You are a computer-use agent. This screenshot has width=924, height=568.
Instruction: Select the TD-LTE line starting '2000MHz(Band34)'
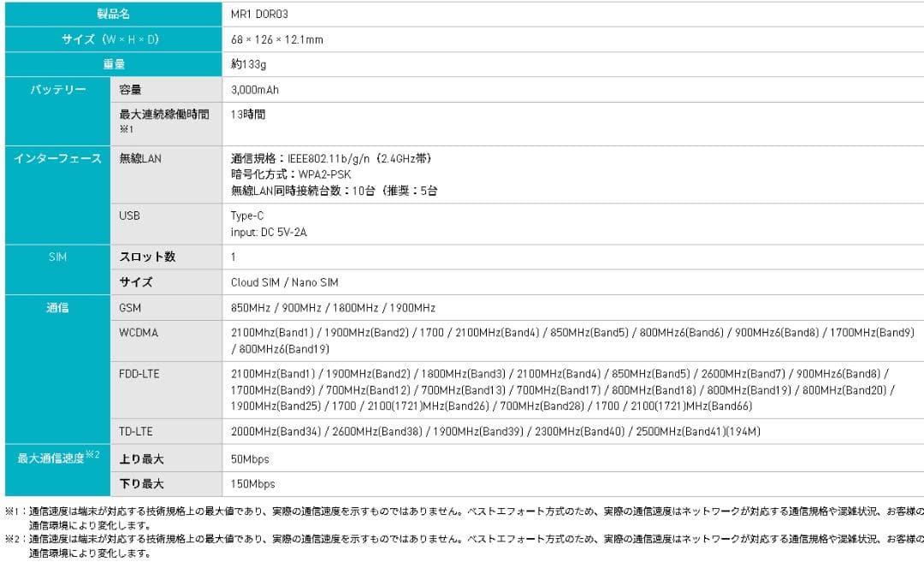[x=495, y=431]
